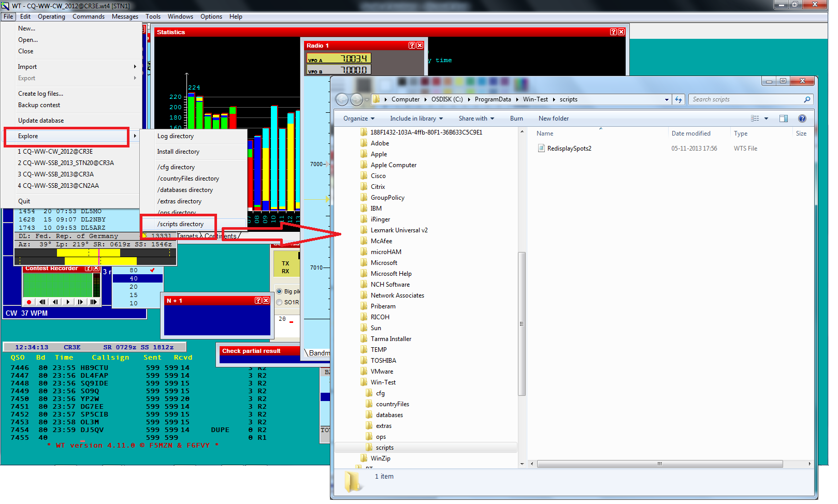Click the OSDISK (C:) breadcrumb

tap(447, 99)
